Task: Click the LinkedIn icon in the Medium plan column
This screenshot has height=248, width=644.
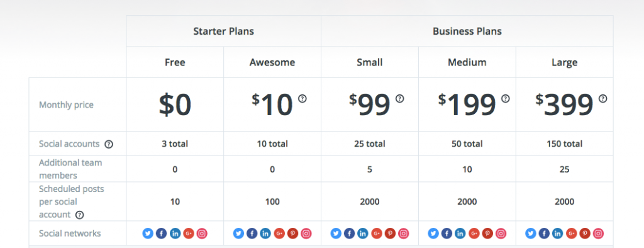Action: tap(460, 234)
